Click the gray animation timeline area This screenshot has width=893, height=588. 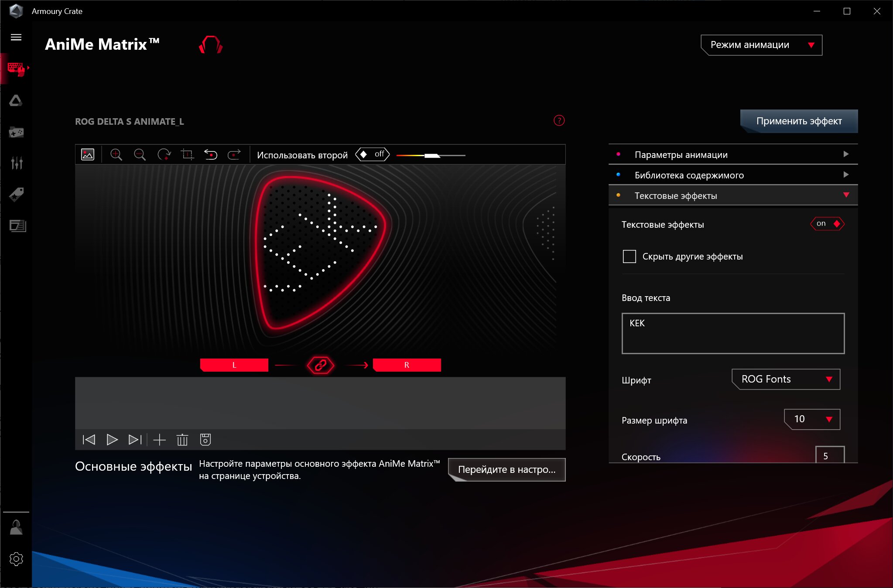pos(320,403)
